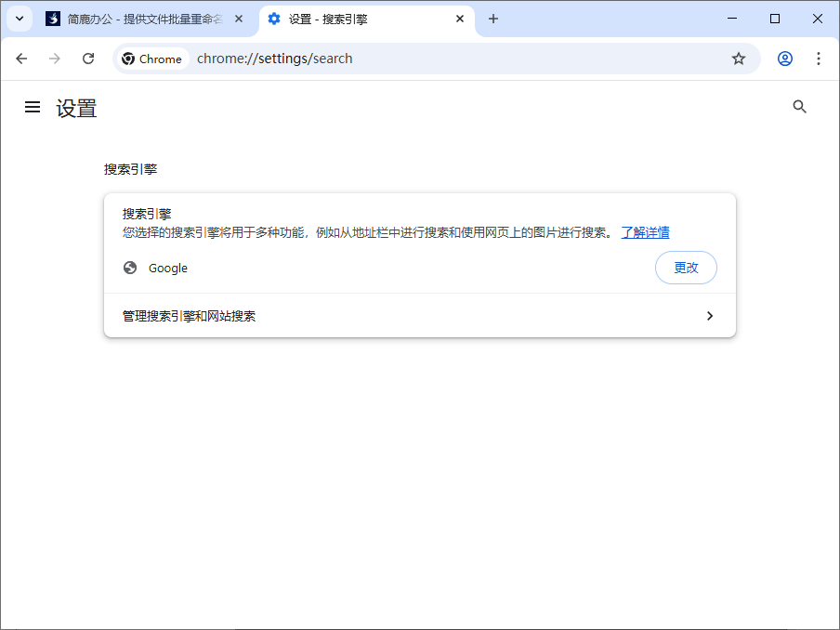Screen dimensions: 840x630
Task: Click the browser back navigation arrow
Action: [x=21, y=58]
